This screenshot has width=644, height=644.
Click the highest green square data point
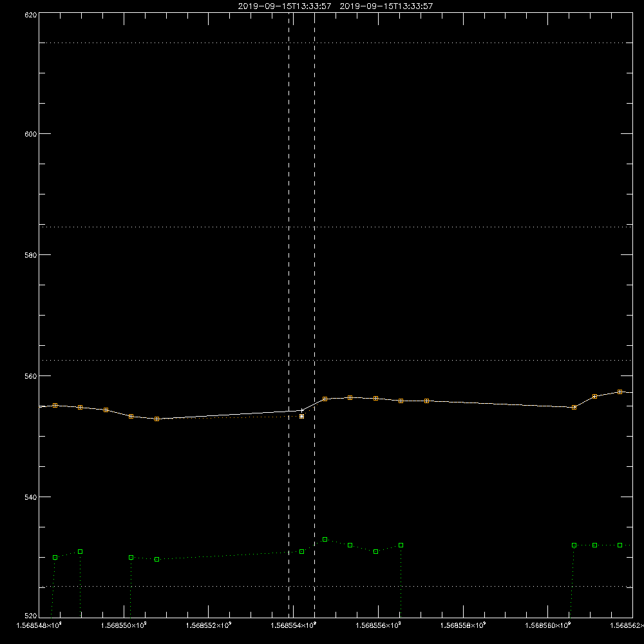pyautogui.click(x=325, y=539)
